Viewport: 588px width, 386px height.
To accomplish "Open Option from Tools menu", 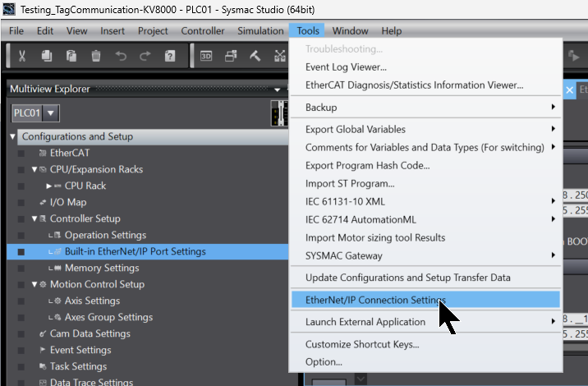I will pos(425,361).
